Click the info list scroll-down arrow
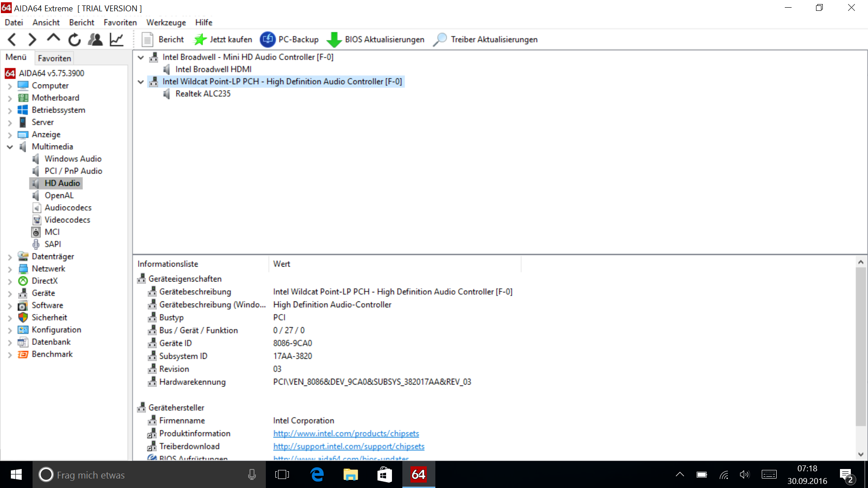868x488 pixels. (861, 455)
